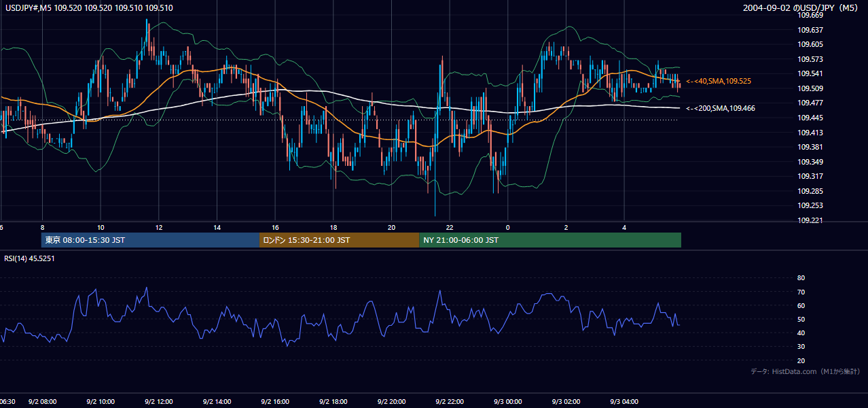Click RSI scale value 30

tap(801, 347)
